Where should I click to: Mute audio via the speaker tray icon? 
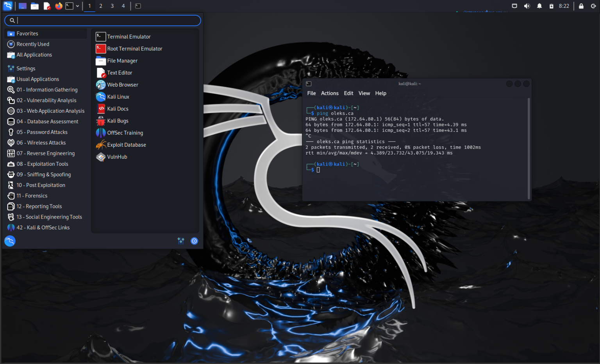pyautogui.click(x=527, y=6)
